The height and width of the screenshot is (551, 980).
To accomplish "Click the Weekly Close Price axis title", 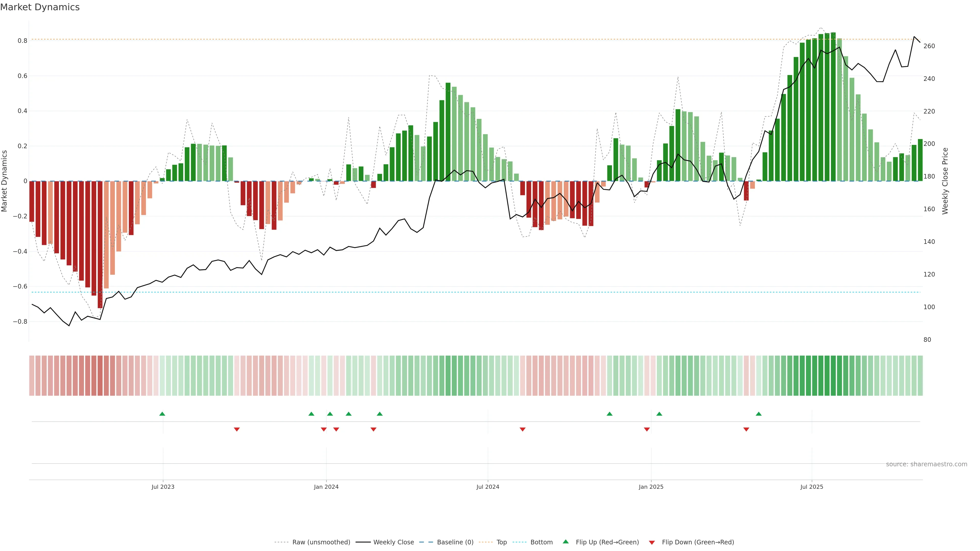I will point(945,181).
